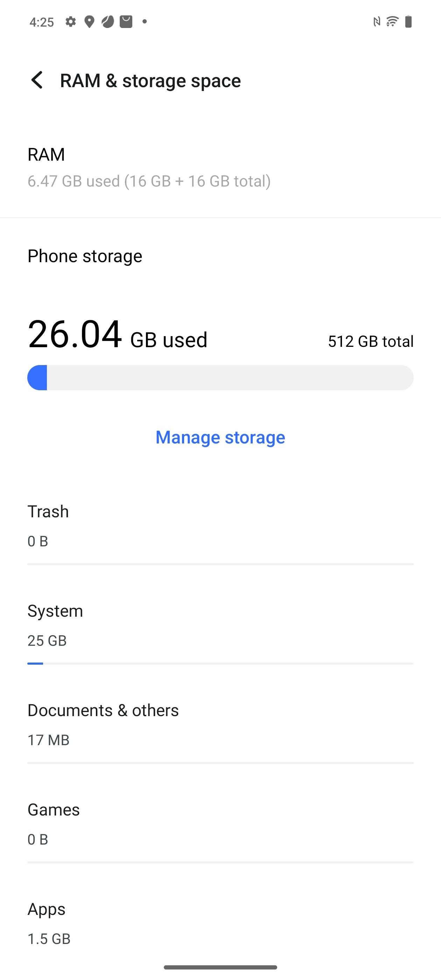441x980 pixels.
Task: Click the blue phone storage usage bar
Action: 220,378
